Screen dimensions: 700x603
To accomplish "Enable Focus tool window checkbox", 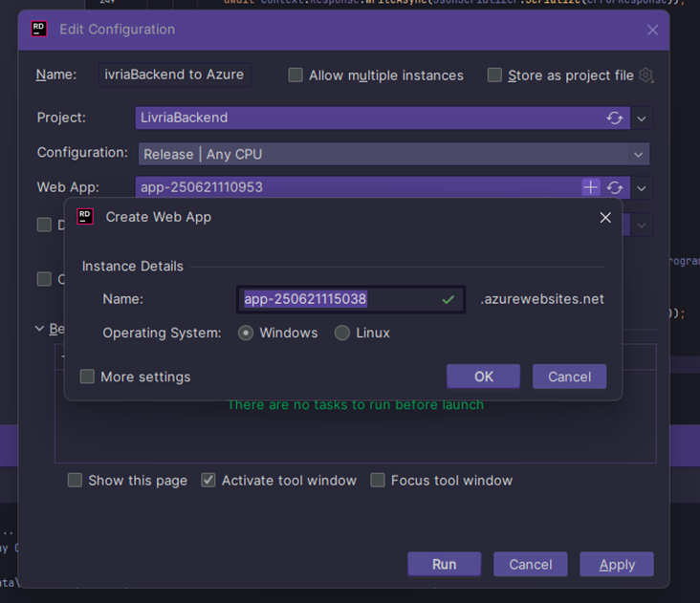I will click(378, 481).
